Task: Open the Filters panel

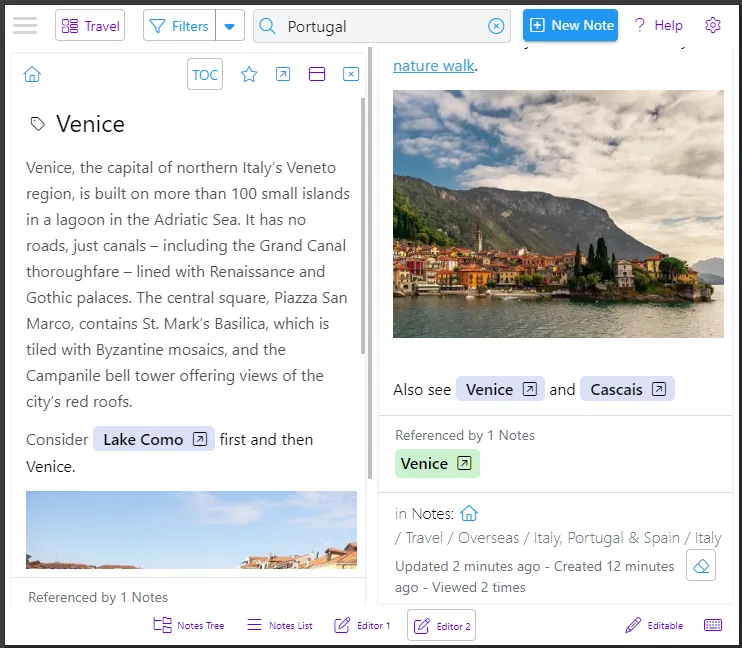Action: pyautogui.click(x=180, y=26)
